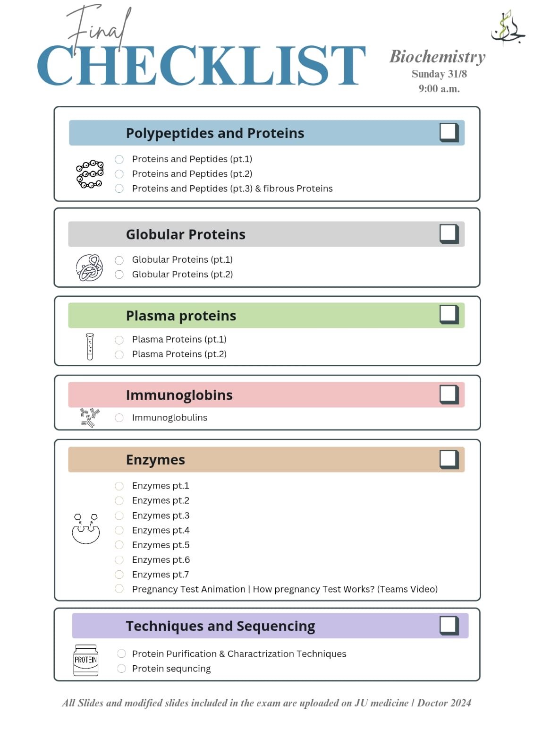Check the Polypeptides and Proteins box

click(x=449, y=132)
